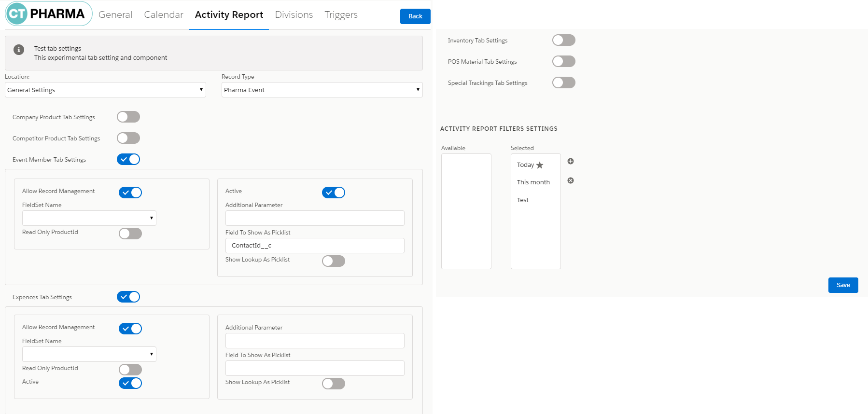Go to the Divisions tab
868x414 pixels.
point(294,15)
